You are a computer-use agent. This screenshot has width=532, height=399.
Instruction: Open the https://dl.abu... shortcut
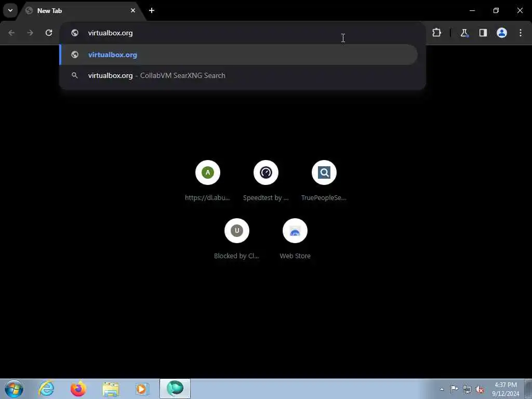(208, 181)
